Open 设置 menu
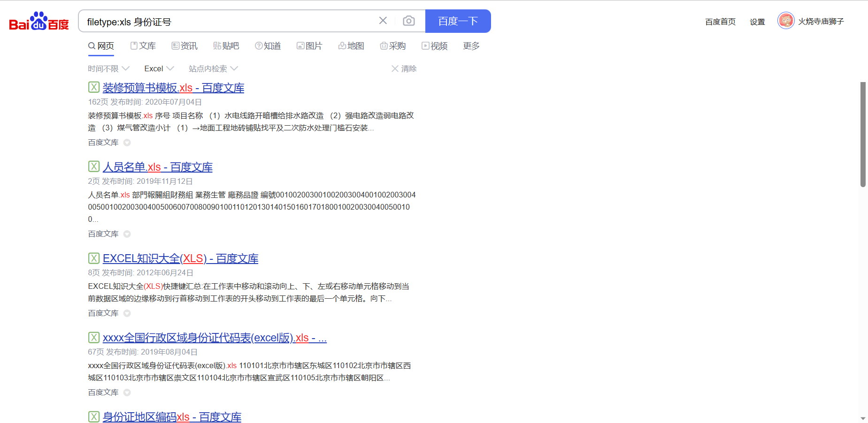The height and width of the screenshot is (423, 868). (x=757, y=22)
